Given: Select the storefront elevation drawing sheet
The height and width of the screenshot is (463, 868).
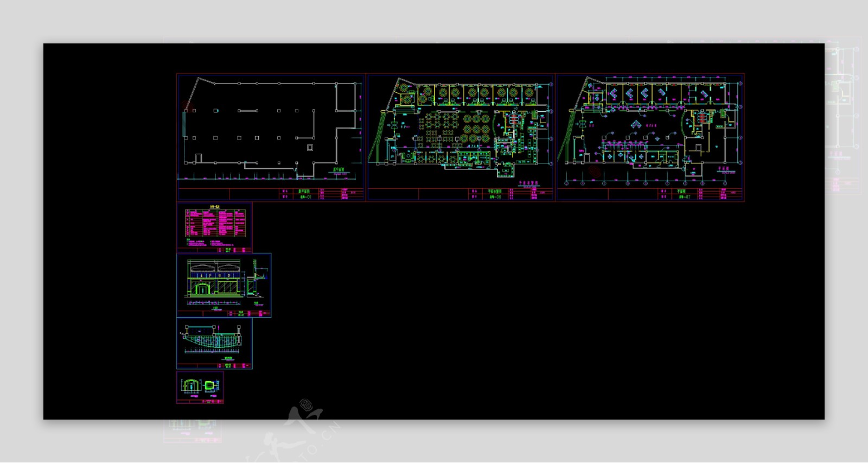Looking at the screenshot, I should (224, 286).
